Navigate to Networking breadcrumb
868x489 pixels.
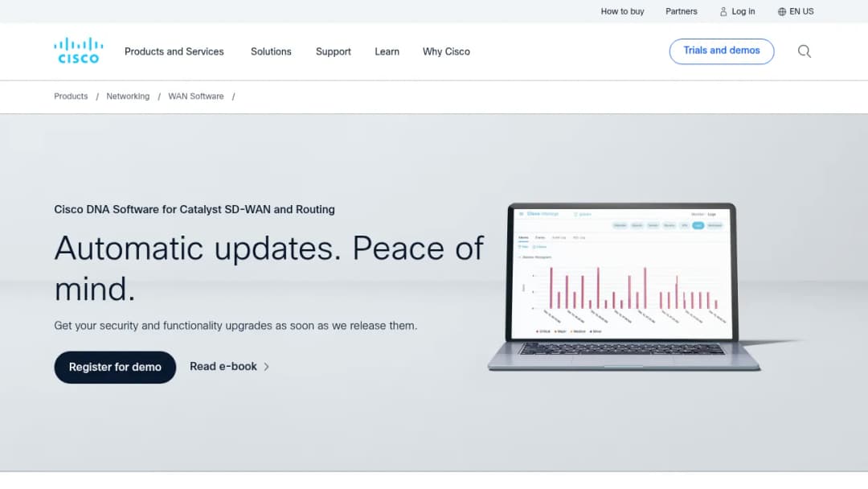128,97
